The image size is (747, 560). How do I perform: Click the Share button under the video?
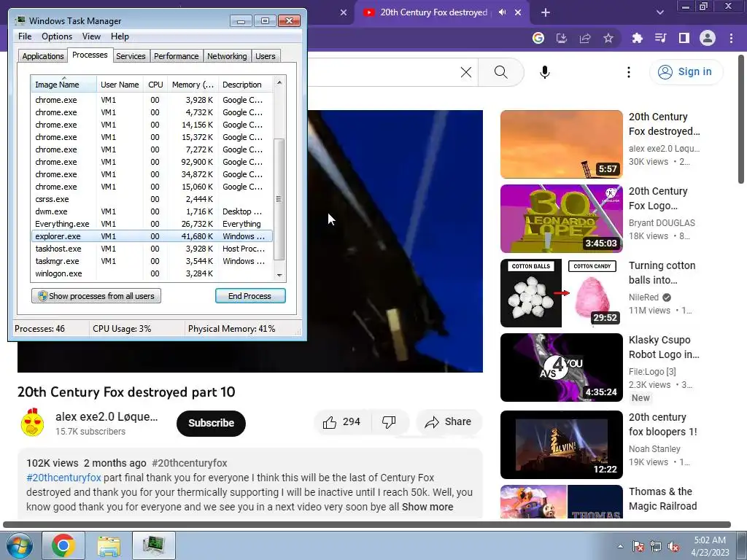[x=449, y=422]
